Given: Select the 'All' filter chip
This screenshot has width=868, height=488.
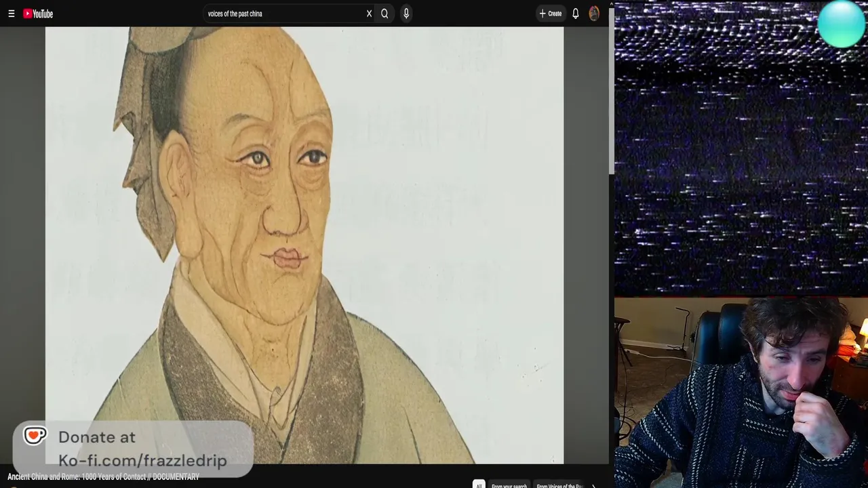Looking at the screenshot, I should click(479, 485).
